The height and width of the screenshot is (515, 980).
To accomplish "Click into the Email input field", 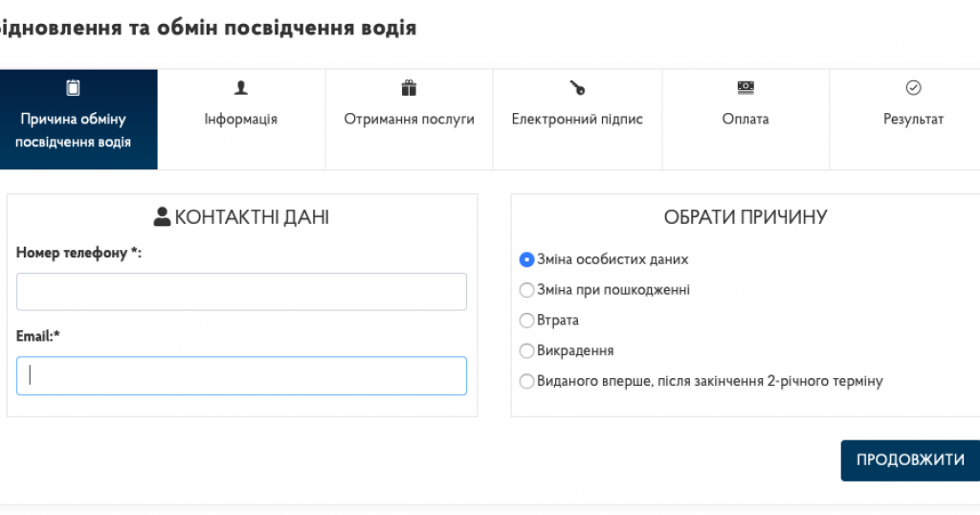I will (x=241, y=375).
